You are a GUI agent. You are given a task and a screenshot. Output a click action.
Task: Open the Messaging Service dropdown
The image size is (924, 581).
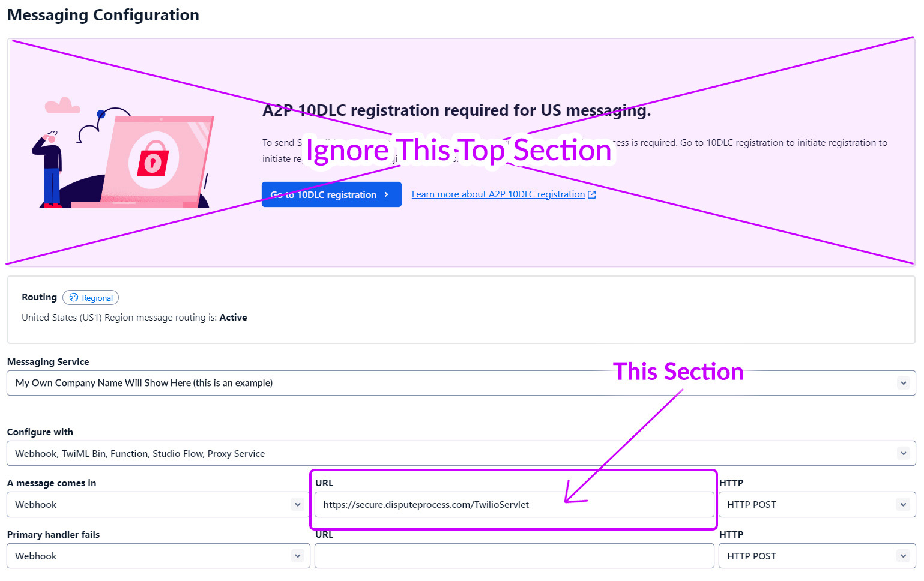tap(461, 383)
